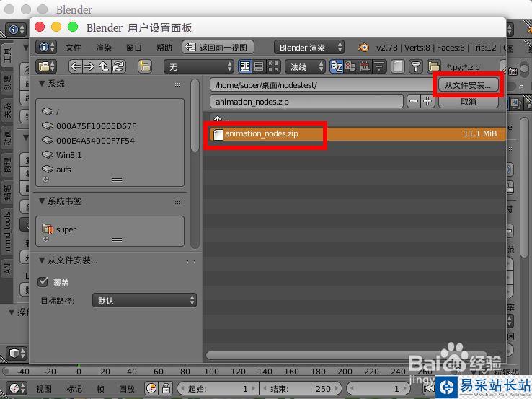Sort files by modification time icon
Screen dimensions: 532x399
coord(365,66)
